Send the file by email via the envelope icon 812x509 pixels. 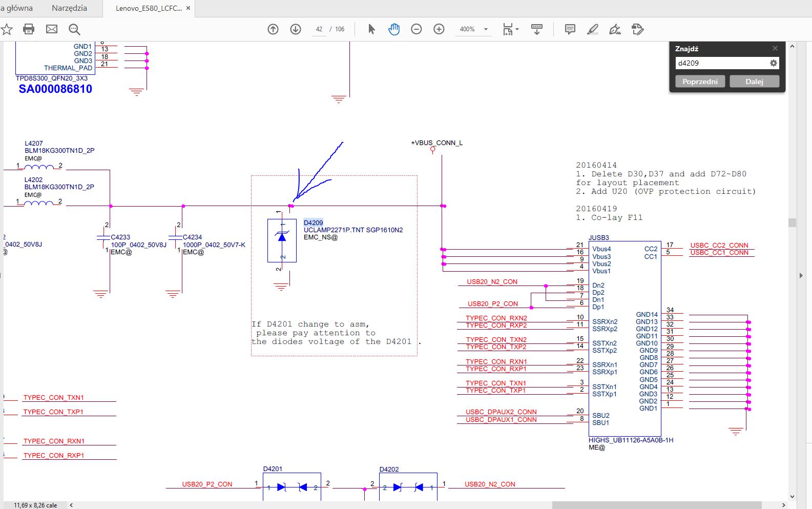click(x=52, y=29)
